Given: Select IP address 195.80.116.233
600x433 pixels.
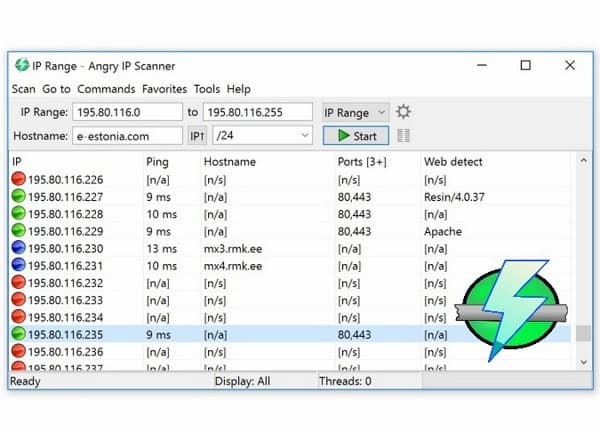Looking at the screenshot, I should coord(65,300).
